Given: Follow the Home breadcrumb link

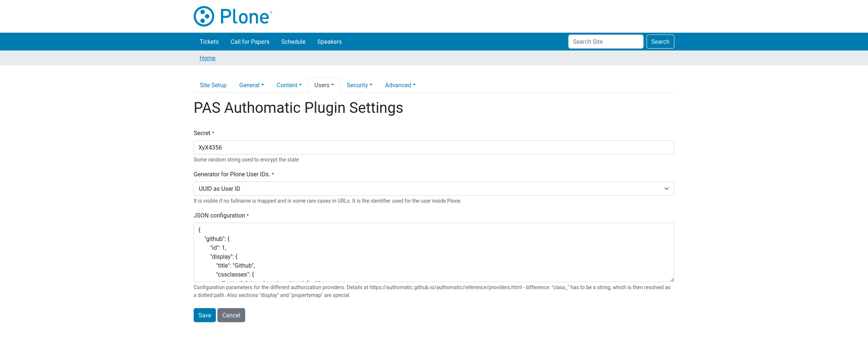Looking at the screenshot, I should pos(207,58).
